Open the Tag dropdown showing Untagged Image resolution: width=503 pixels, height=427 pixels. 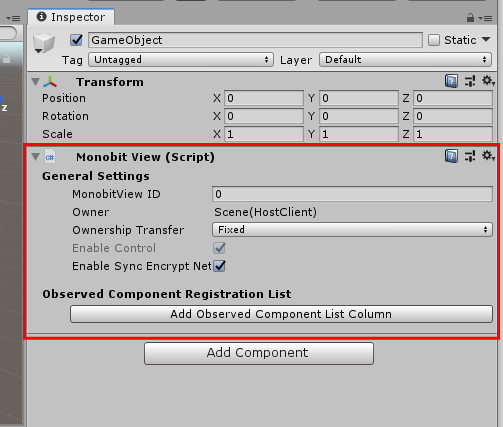[x=181, y=60]
